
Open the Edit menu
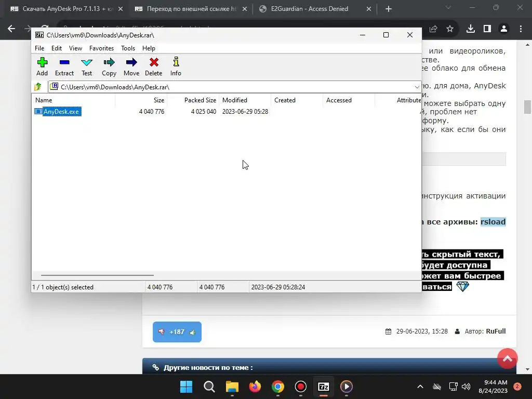click(x=56, y=48)
